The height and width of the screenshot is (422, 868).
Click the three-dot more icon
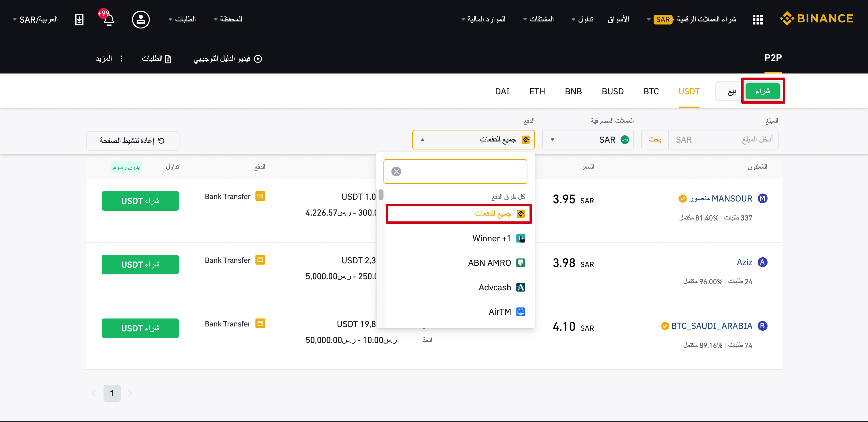[x=122, y=58]
